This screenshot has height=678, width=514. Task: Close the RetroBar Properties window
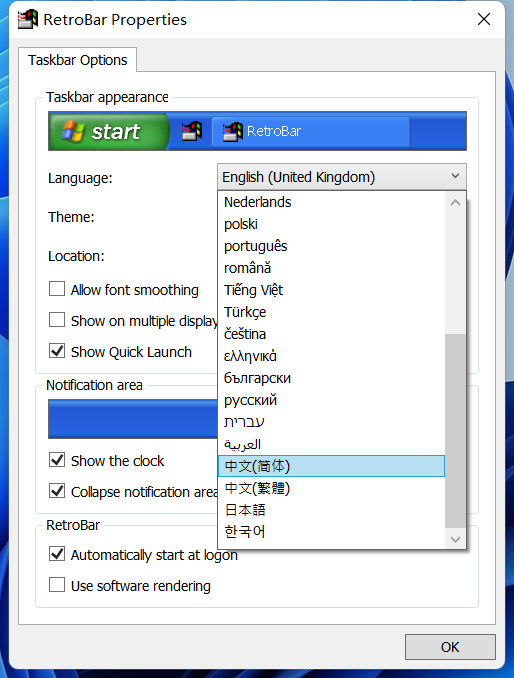pos(484,19)
